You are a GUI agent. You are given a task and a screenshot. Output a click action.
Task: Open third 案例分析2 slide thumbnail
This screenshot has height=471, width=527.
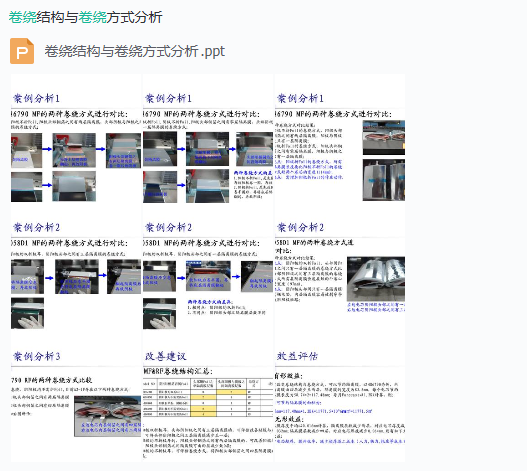pos(340,268)
